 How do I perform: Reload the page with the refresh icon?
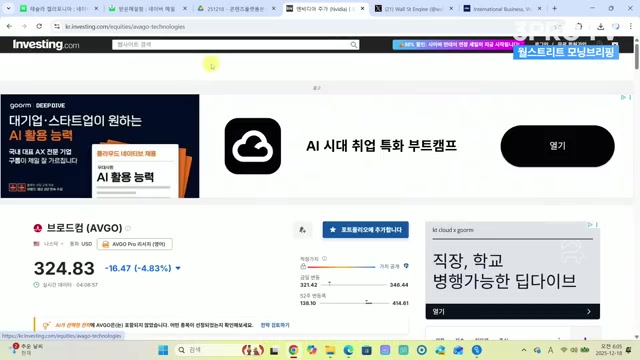[39, 26]
